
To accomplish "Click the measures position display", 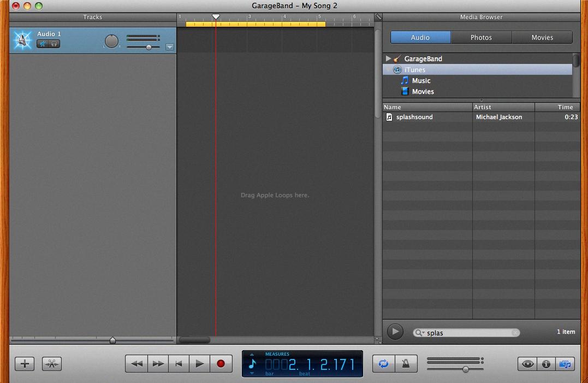I will point(310,364).
